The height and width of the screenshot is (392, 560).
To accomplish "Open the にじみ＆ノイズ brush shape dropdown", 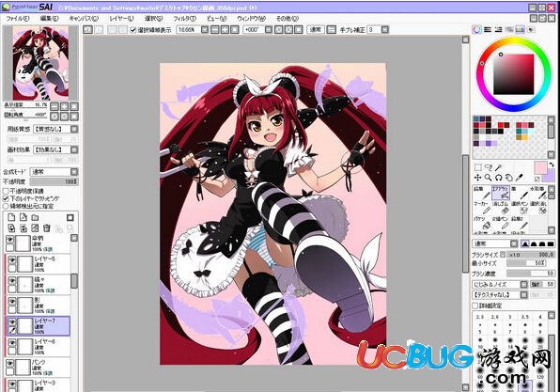I will tap(500, 285).
